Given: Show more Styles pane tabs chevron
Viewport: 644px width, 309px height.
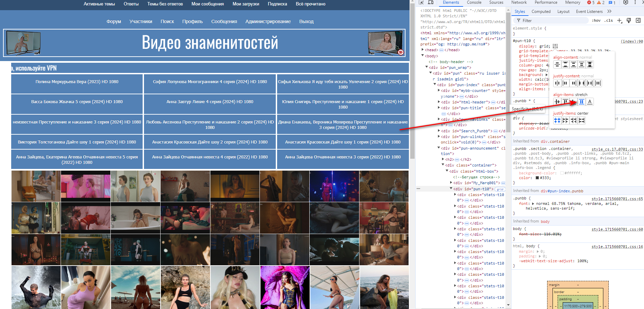Looking at the screenshot, I should pyautogui.click(x=609, y=11).
